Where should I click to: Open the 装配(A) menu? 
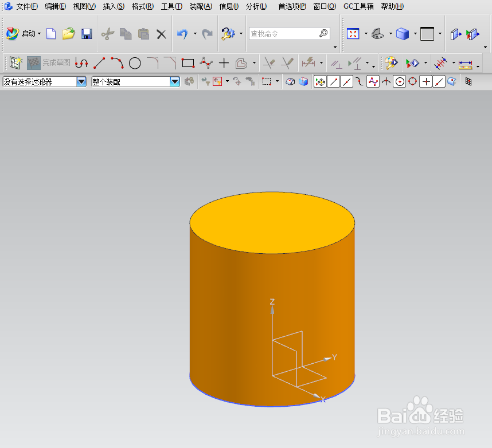pyautogui.click(x=201, y=6)
